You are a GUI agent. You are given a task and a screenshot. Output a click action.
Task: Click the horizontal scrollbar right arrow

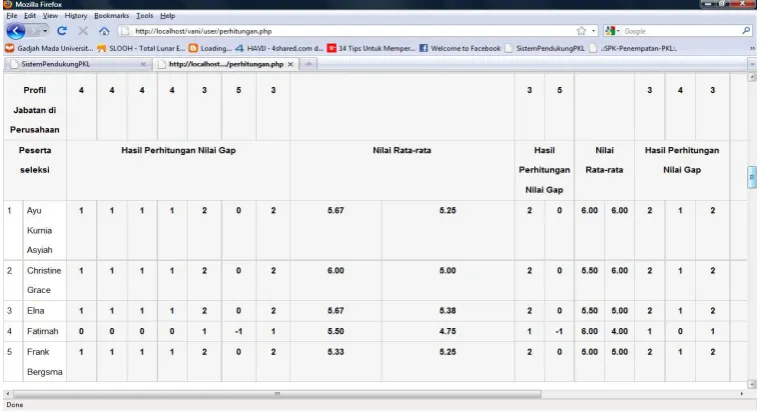click(742, 394)
